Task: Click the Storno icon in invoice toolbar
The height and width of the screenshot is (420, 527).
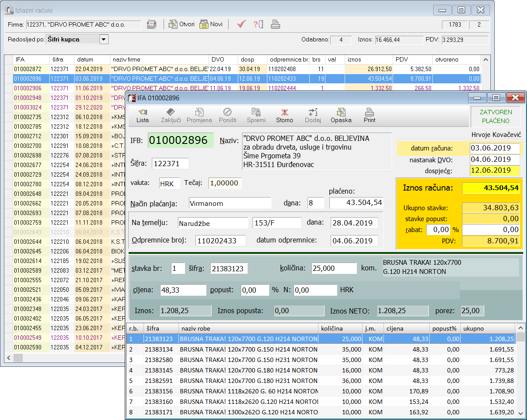Action: (x=284, y=116)
